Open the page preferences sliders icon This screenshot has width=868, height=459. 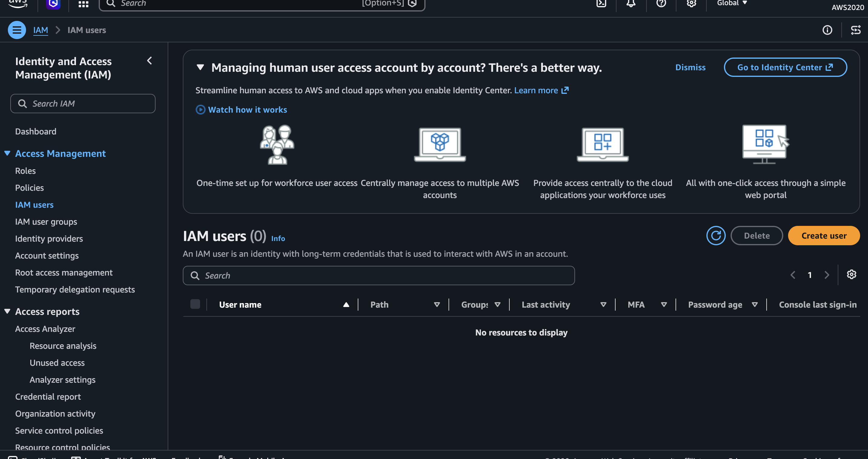pos(856,30)
